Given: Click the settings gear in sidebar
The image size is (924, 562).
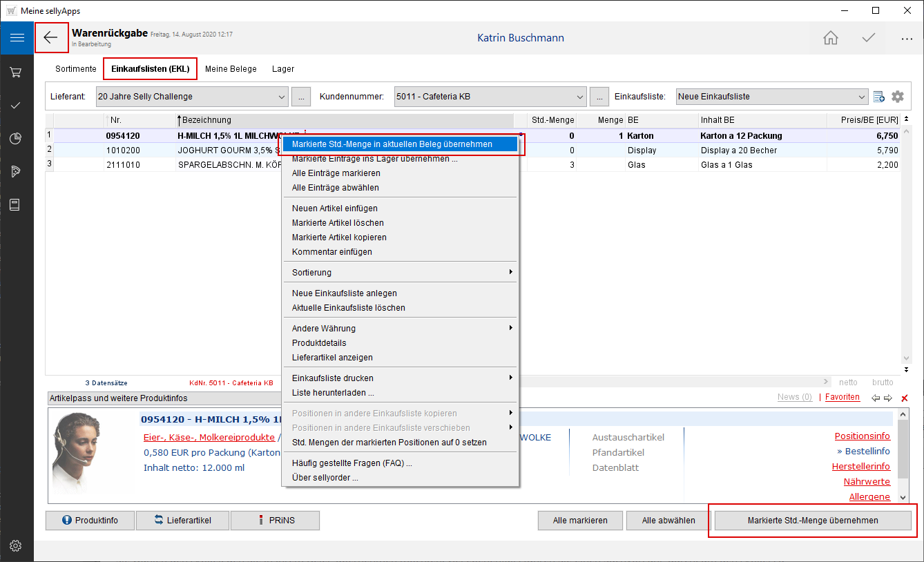Looking at the screenshot, I should (x=17, y=545).
